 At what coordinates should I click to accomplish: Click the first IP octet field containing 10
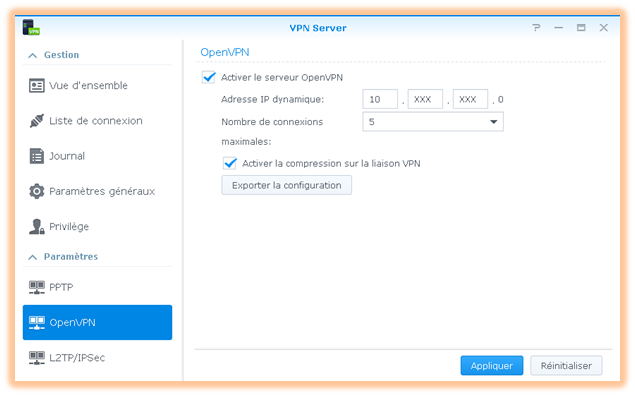(380, 99)
